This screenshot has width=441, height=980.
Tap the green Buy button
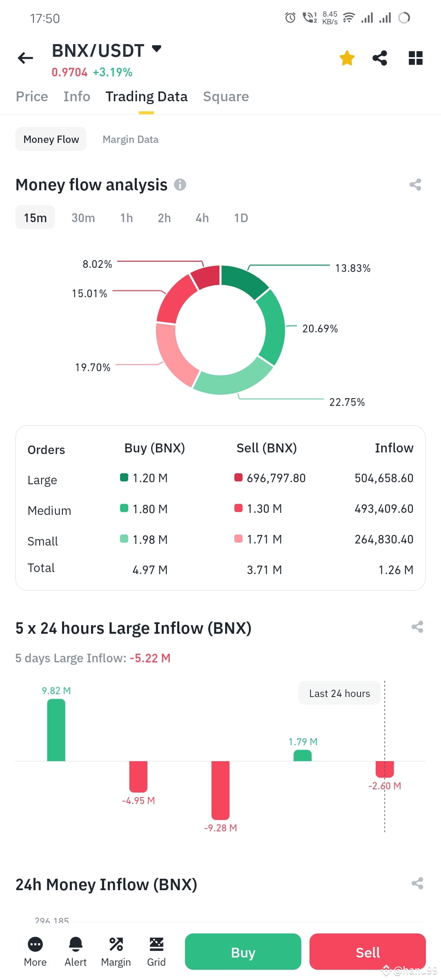pyautogui.click(x=243, y=952)
